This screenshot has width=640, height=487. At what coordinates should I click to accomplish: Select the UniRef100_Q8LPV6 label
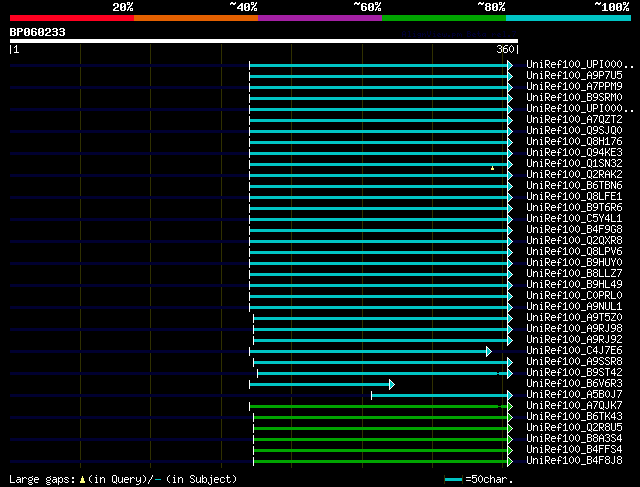pyautogui.click(x=574, y=252)
